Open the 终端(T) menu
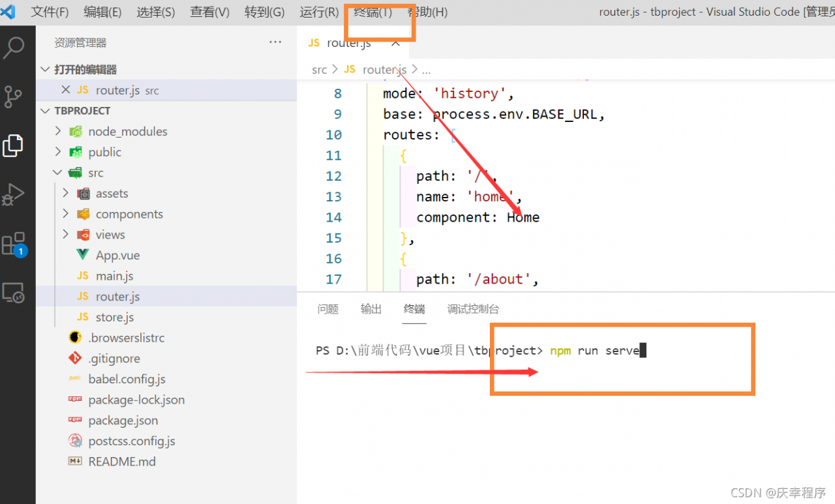Screen dimensions: 835x504 [373, 12]
